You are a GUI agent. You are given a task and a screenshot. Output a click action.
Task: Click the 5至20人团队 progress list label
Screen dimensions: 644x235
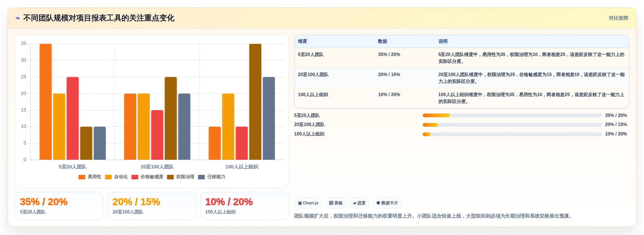tap(307, 116)
